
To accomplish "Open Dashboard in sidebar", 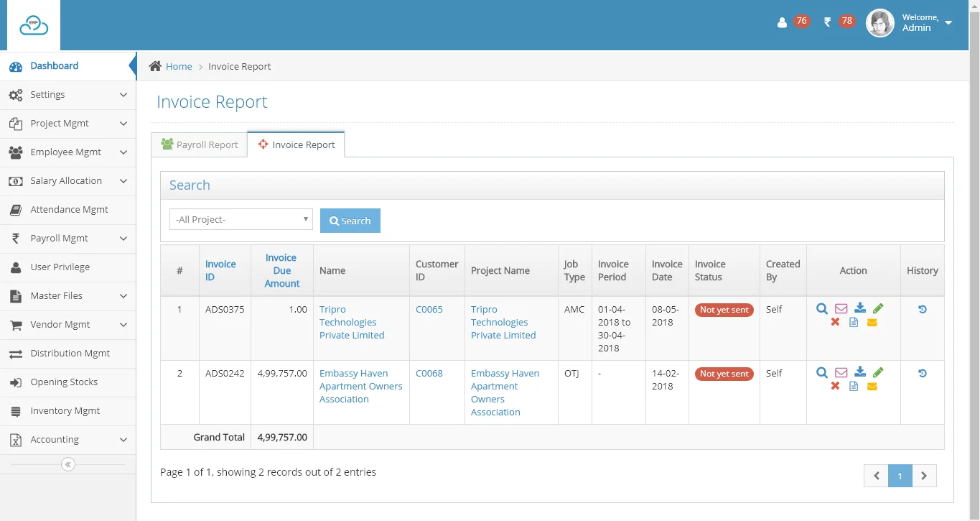I will pos(67,66).
